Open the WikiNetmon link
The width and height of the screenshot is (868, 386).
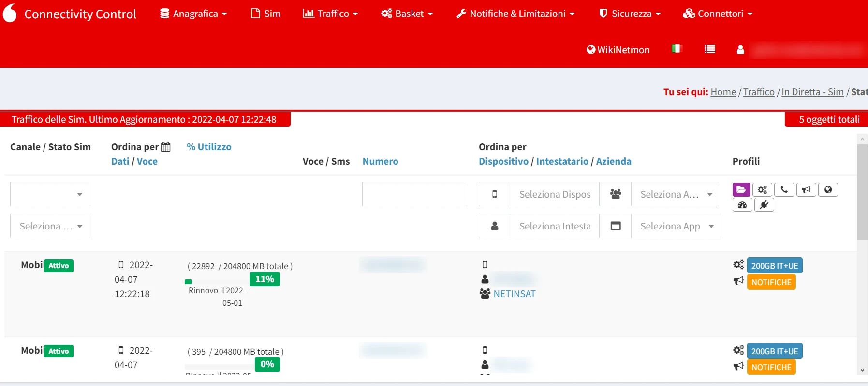coord(618,50)
